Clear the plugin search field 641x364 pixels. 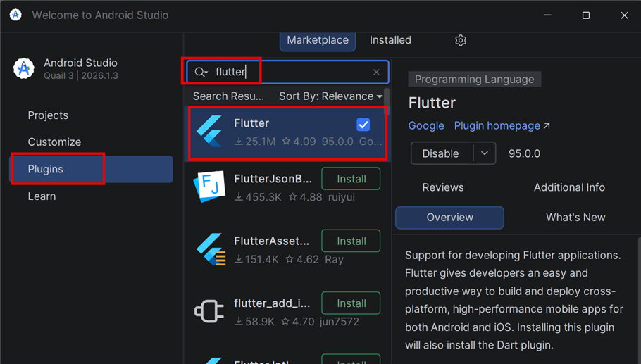(x=376, y=73)
